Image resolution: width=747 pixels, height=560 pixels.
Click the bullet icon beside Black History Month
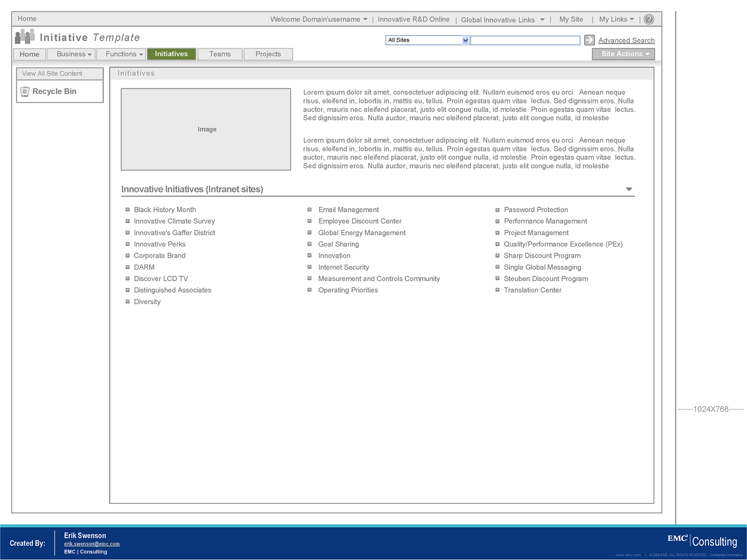tap(127, 210)
